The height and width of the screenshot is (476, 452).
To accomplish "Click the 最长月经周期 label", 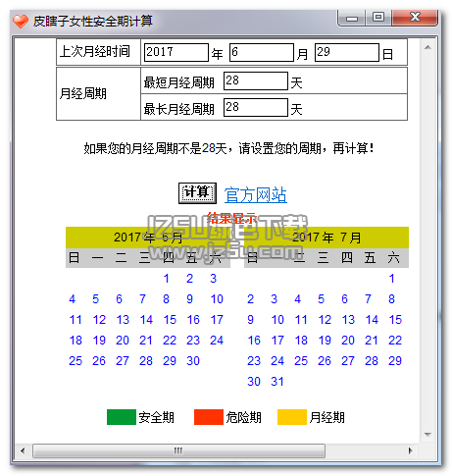I will pos(179,109).
